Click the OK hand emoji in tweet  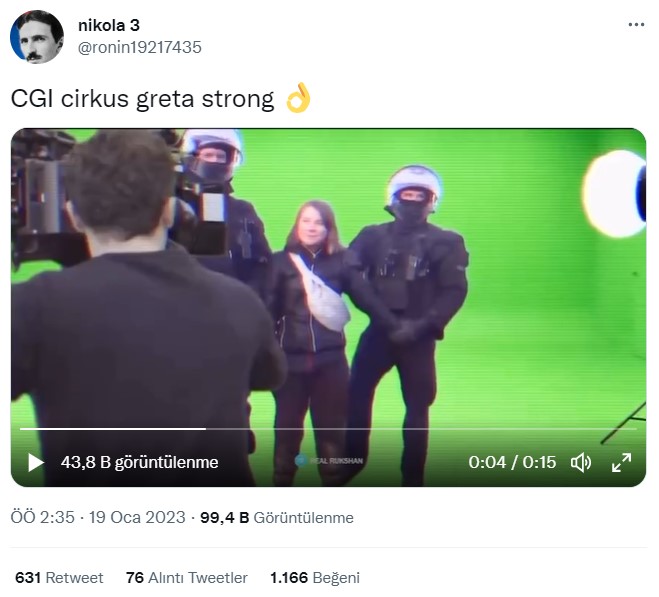298,98
